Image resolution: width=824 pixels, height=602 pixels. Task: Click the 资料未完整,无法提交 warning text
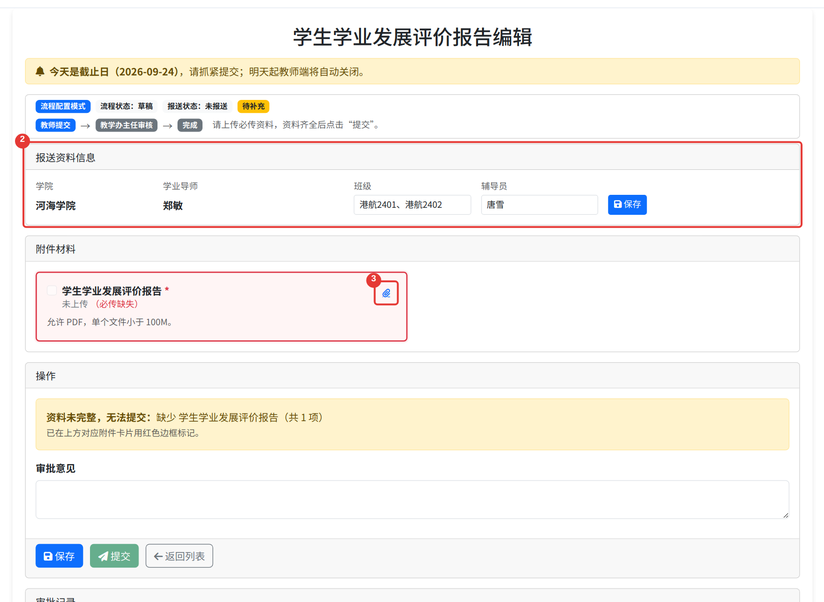184,418
